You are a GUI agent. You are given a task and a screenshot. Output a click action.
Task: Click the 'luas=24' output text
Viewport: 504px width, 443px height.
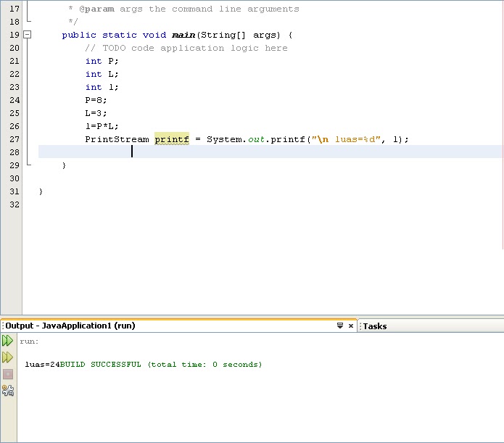(x=43, y=365)
